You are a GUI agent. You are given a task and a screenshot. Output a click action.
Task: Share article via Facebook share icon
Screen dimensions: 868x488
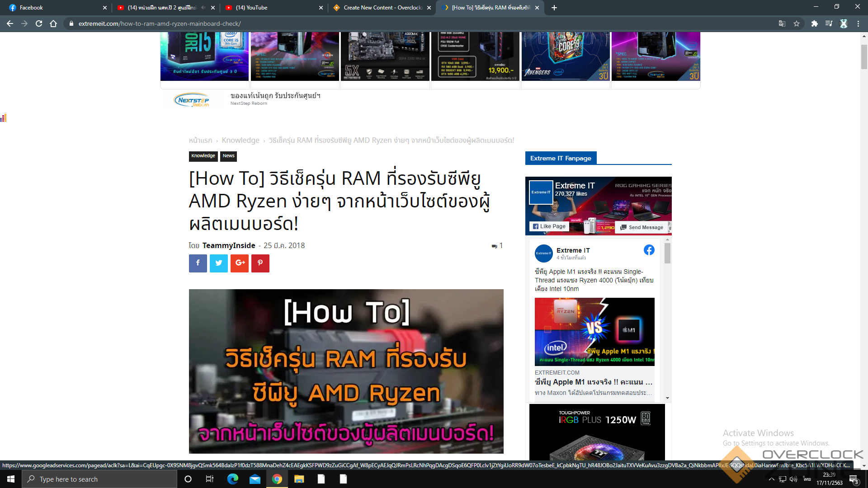coord(198,263)
